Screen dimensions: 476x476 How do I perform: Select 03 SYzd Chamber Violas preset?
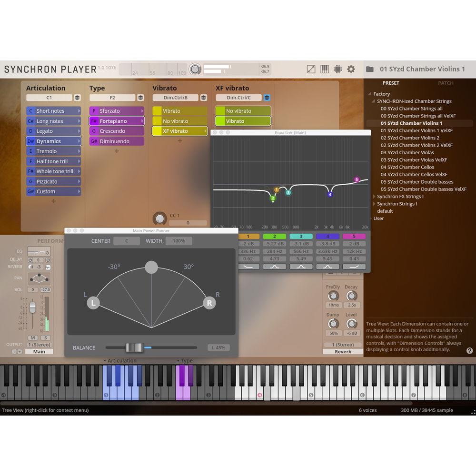pos(407,153)
